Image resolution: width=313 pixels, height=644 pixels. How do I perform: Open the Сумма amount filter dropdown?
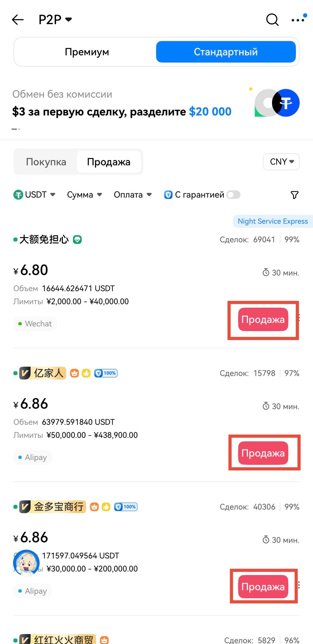pos(85,195)
